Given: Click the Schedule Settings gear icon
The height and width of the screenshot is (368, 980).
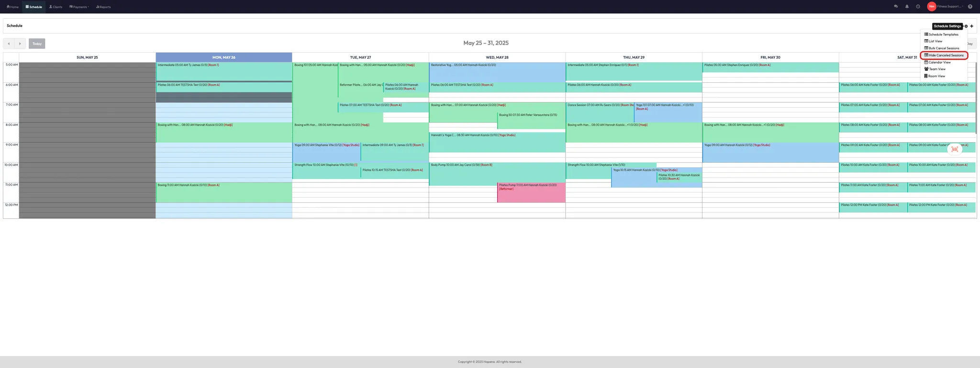Looking at the screenshot, I should coord(966,26).
